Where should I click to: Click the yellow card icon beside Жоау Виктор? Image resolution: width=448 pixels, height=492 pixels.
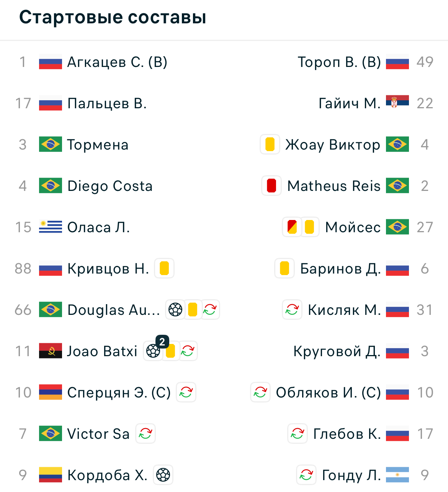coord(270,145)
